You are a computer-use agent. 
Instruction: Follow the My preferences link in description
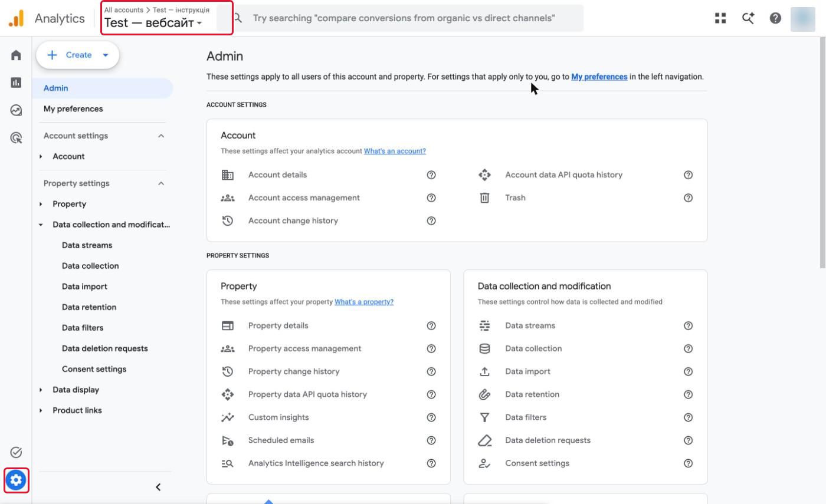coord(599,77)
